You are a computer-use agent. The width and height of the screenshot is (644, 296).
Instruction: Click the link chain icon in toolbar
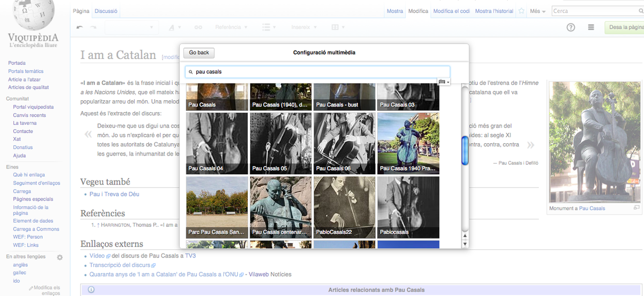198,27
